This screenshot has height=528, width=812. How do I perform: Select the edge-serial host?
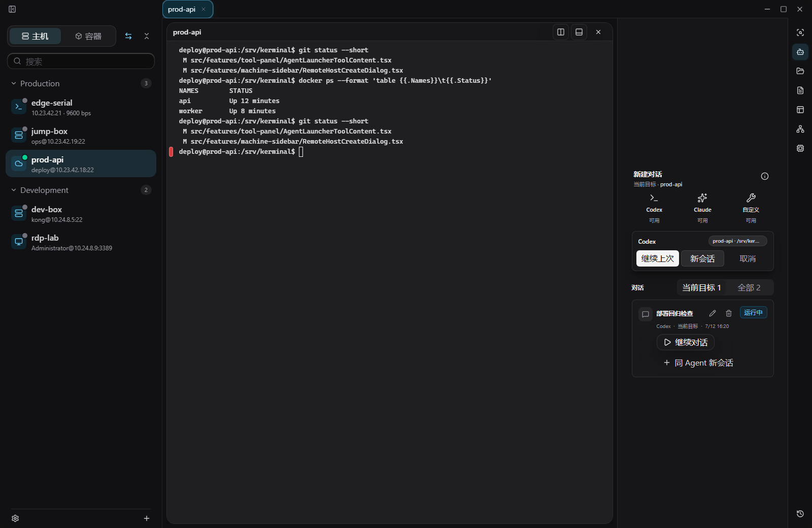click(81, 107)
